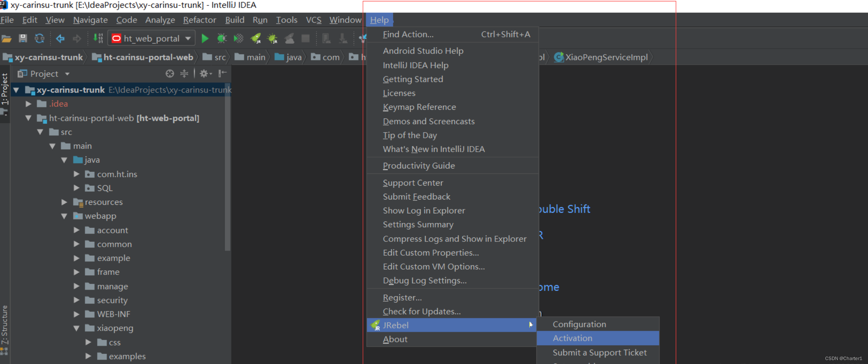Select Find Action... in Help menu
This screenshot has width=868, height=364.
coord(452,35)
